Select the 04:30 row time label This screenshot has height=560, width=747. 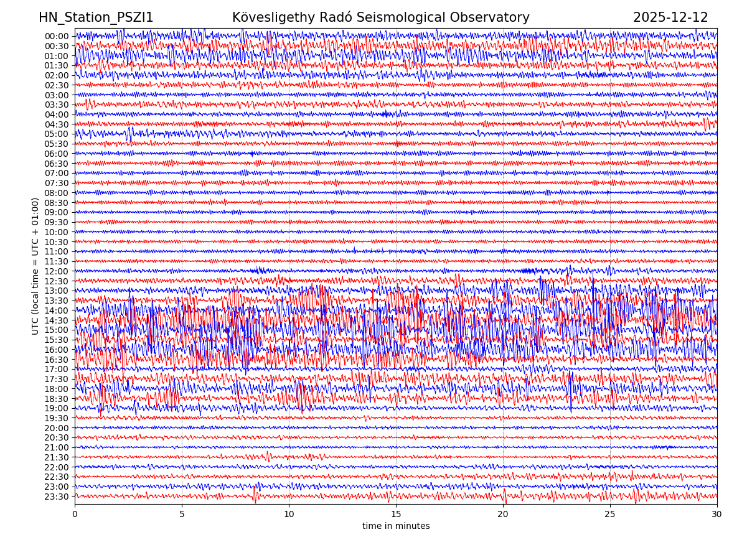pyautogui.click(x=56, y=124)
